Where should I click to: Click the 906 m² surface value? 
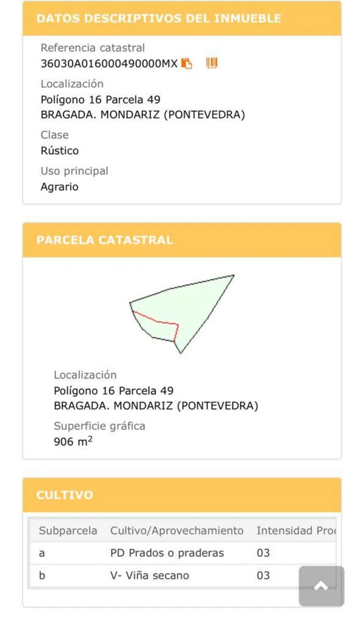(73, 442)
